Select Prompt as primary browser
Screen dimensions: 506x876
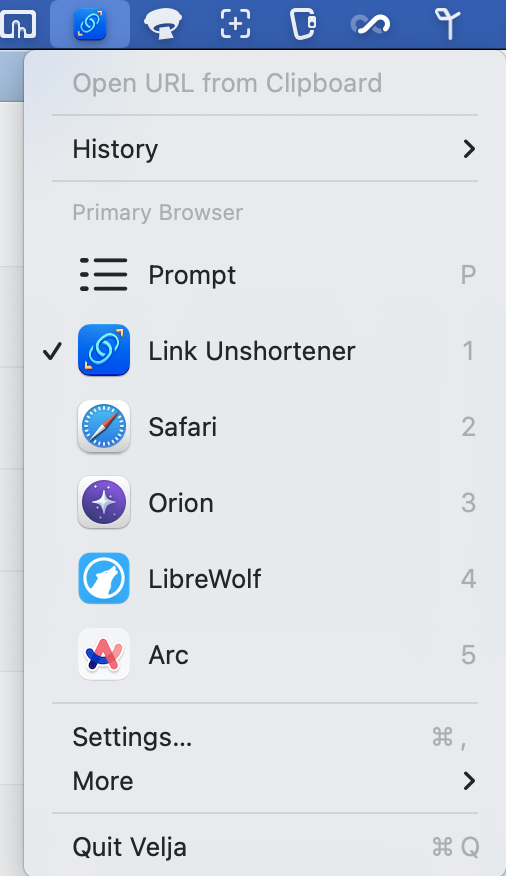click(x=265, y=275)
